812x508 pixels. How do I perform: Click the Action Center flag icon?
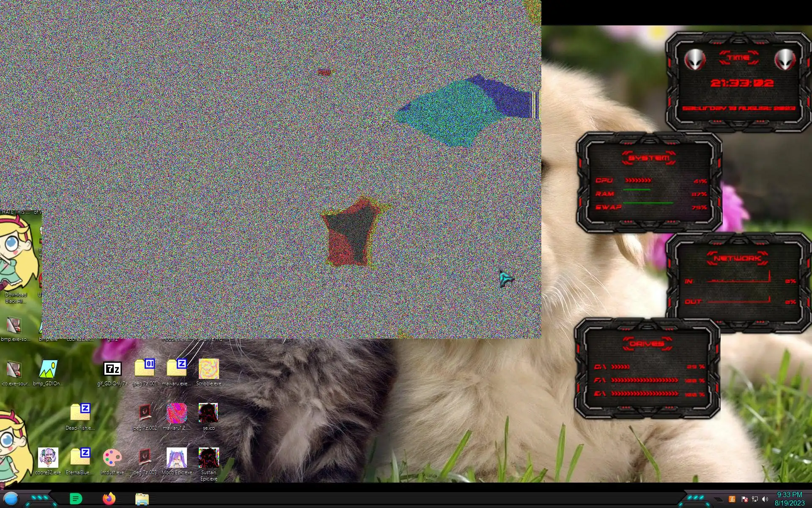(x=744, y=499)
